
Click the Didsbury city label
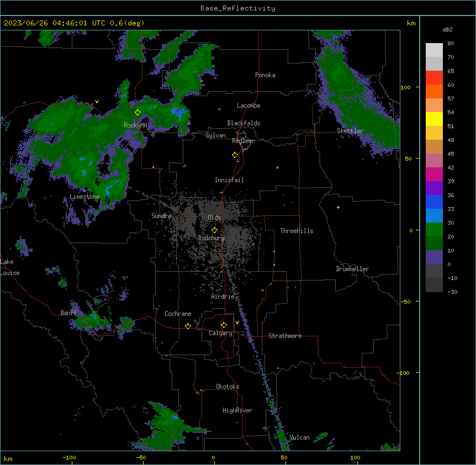click(211, 238)
